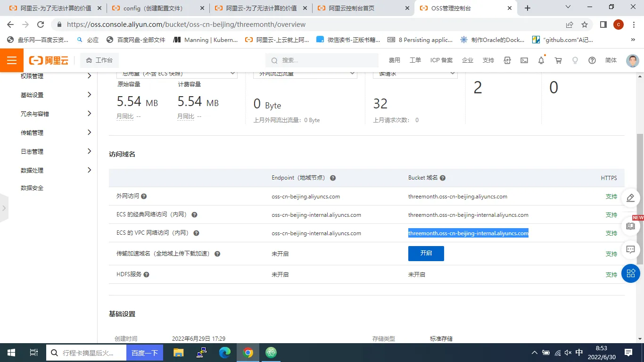Image resolution: width=644 pixels, height=362 pixels.
Task: Click the 传输加速域名 help icon
Action: [217, 254]
